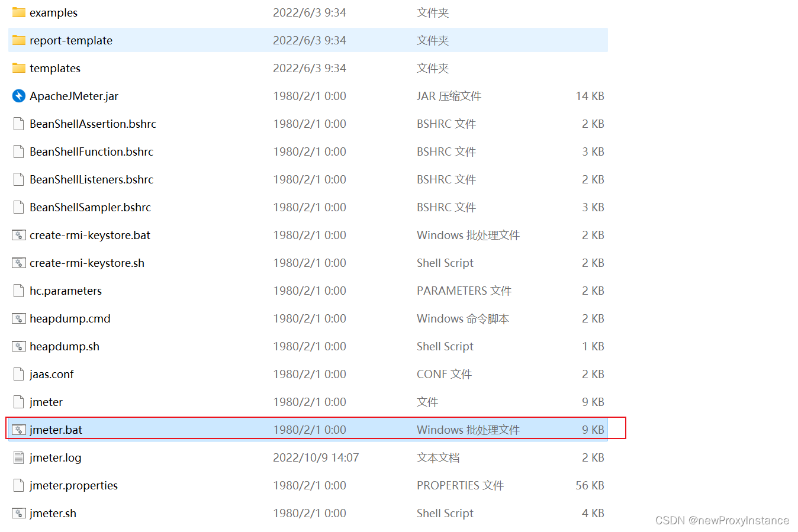The height and width of the screenshot is (532, 798).
Task: Click the examples folder icon
Action: 19,12
